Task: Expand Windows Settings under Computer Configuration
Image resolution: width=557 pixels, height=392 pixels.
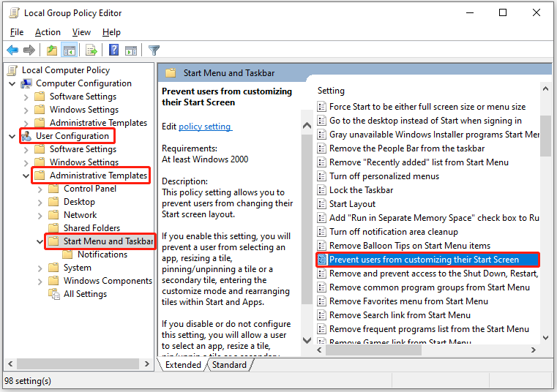Action: point(26,110)
